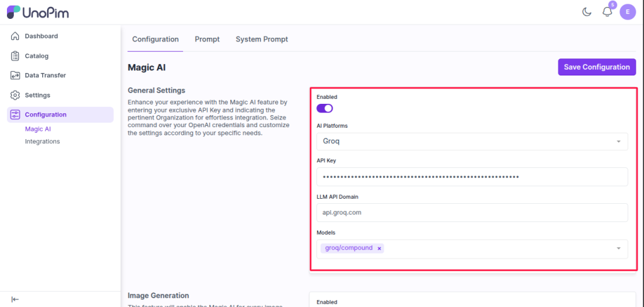Remove groq/compound model tag

379,248
